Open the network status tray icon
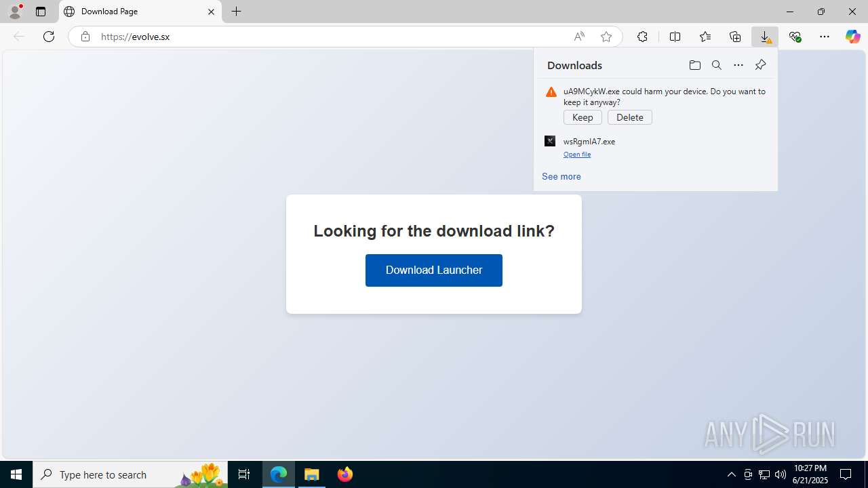 tap(764, 474)
